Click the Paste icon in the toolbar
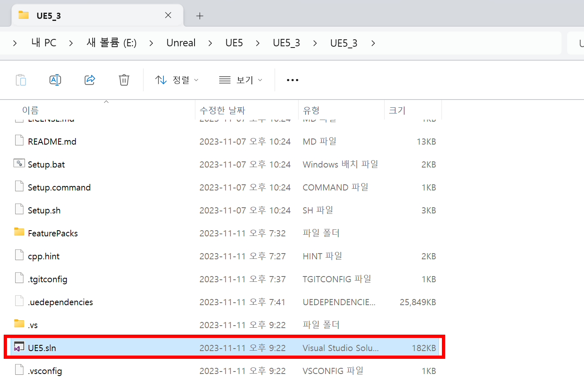 point(21,80)
